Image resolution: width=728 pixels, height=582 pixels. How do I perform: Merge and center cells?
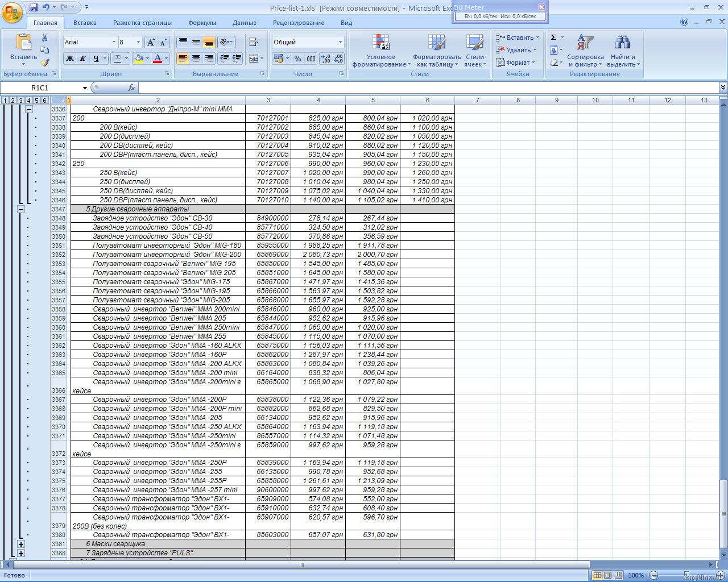coord(253,58)
